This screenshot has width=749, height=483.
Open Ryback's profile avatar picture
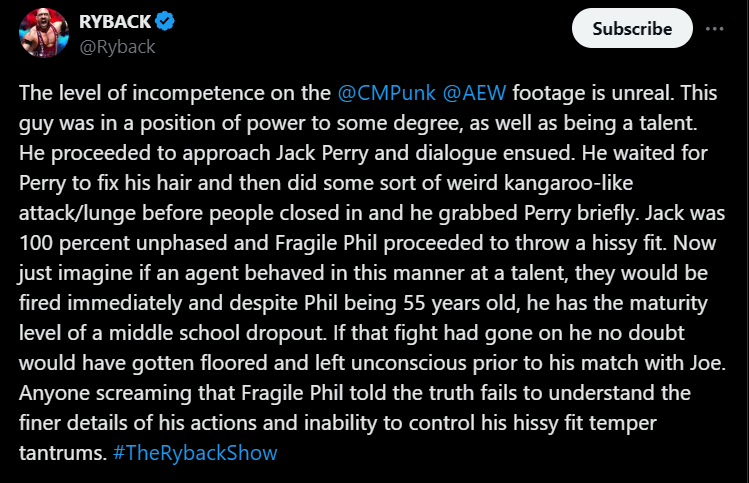(x=43, y=35)
